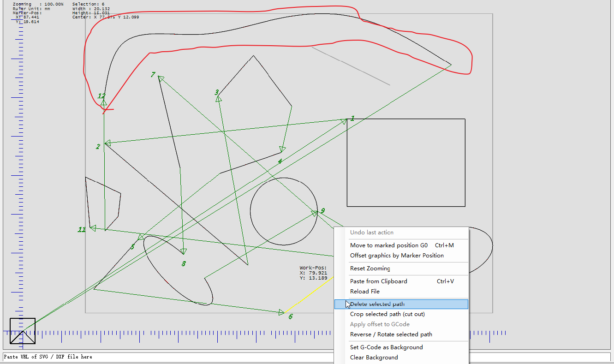The width and height of the screenshot is (614, 364).
Task: Select Reverse / Rotate selected path
Action: pyautogui.click(x=391, y=334)
